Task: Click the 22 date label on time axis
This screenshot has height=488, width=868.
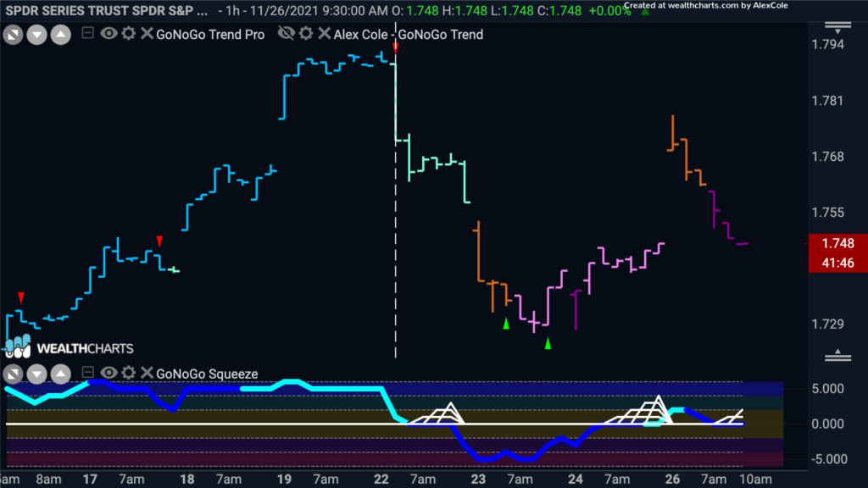Action: click(381, 480)
